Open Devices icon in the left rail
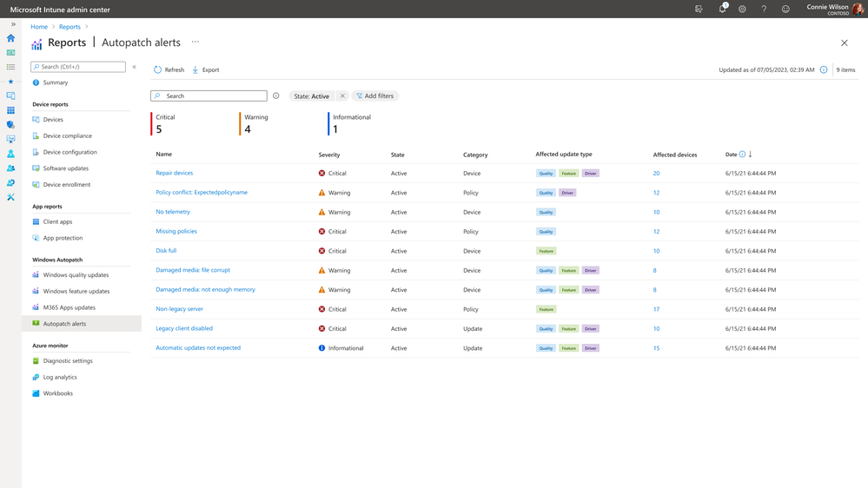The width and height of the screenshot is (868, 488). [10, 96]
